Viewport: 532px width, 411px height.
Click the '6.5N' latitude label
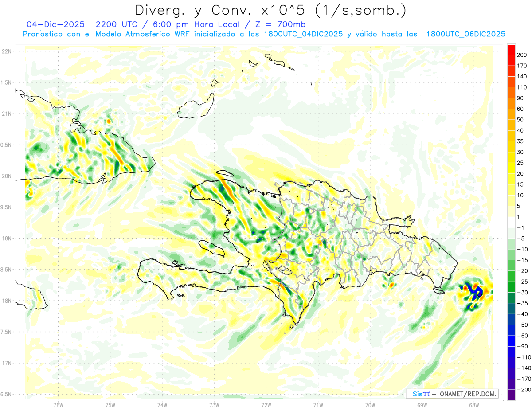tap(6, 394)
